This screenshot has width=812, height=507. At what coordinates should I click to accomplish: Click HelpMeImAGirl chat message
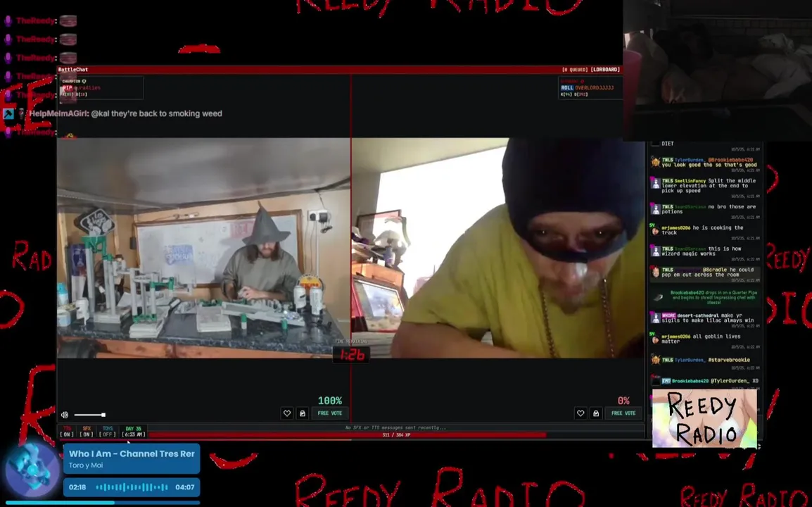(x=125, y=113)
